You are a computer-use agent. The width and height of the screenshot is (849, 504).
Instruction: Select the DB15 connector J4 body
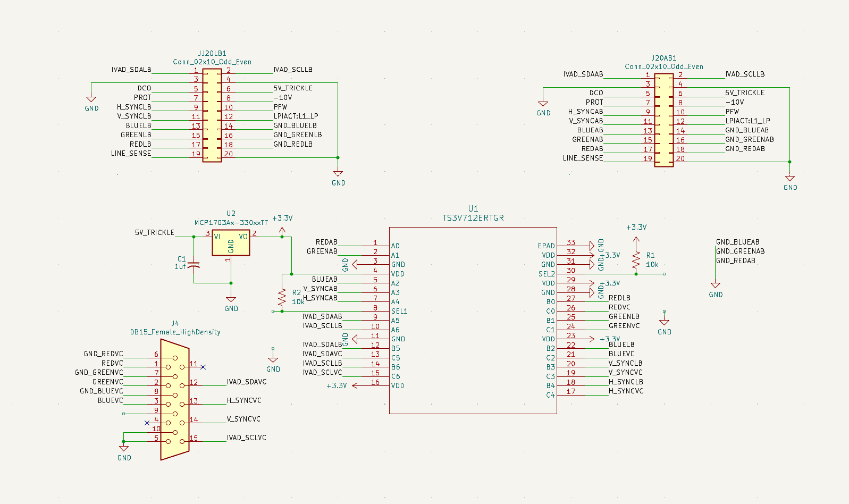tap(175, 400)
